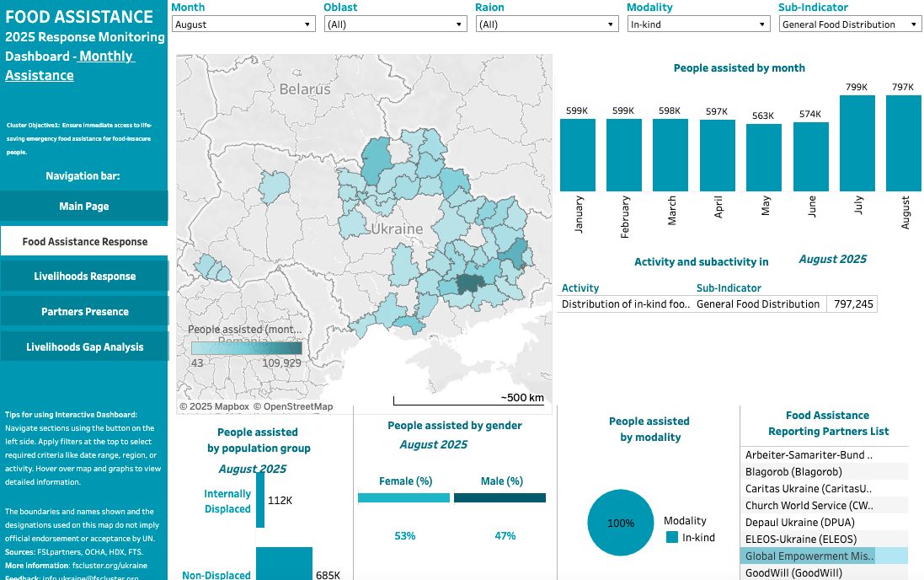Navigate to Partners Presence
This screenshot has width=924, height=580.
(84, 312)
